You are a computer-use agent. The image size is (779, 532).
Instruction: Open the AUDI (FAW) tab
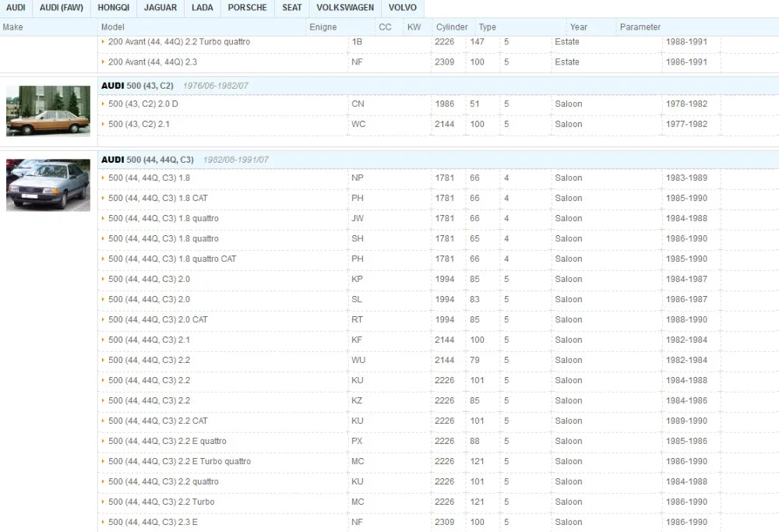pos(62,8)
